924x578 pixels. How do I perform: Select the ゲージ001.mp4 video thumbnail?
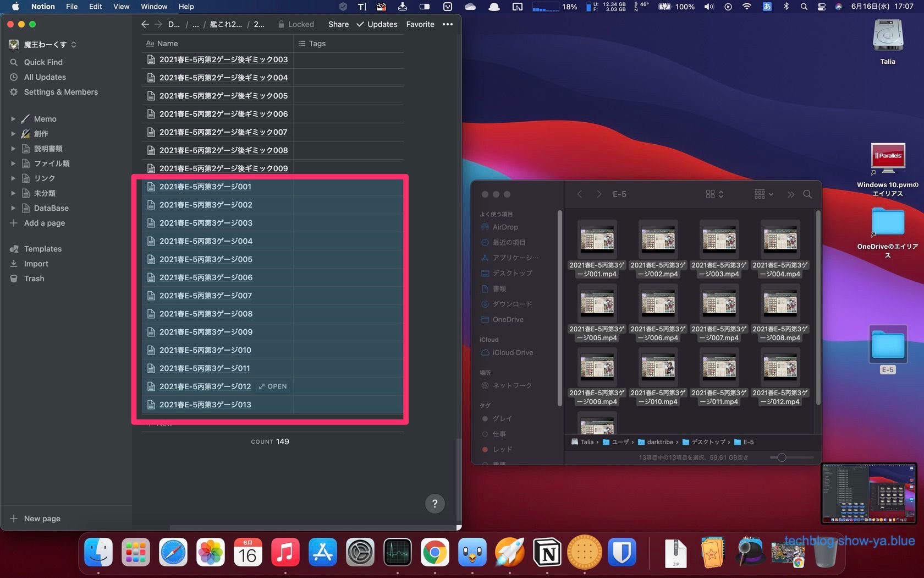coord(597,240)
